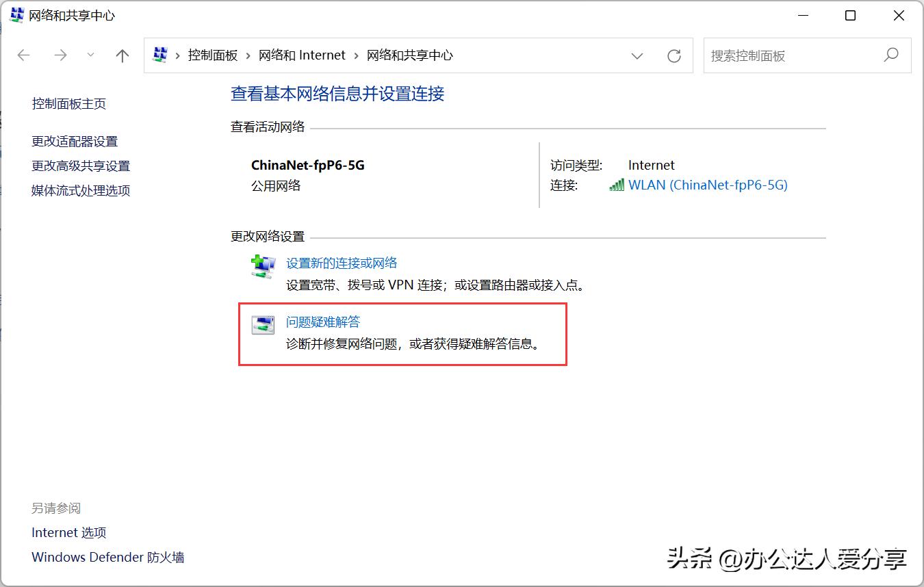The width and height of the screenshot is (924, 587).
Task: Click the forward navigation arrow
Action: coord(60,55)
